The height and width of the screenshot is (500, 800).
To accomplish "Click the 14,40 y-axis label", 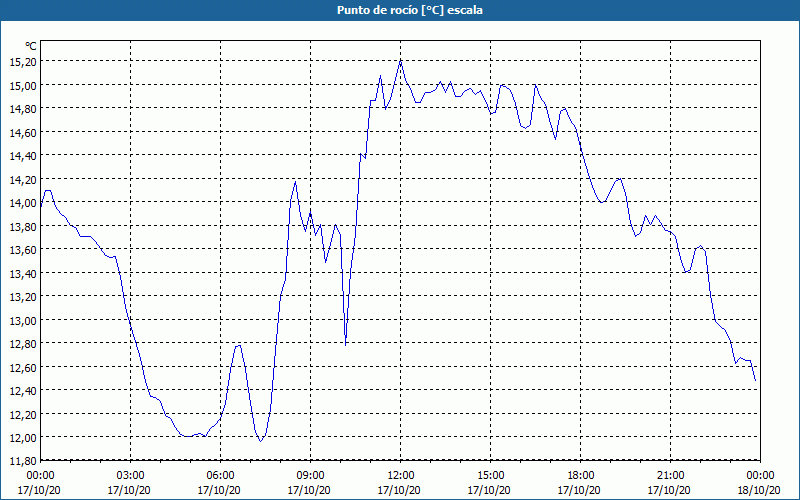I will coord(23,155).
